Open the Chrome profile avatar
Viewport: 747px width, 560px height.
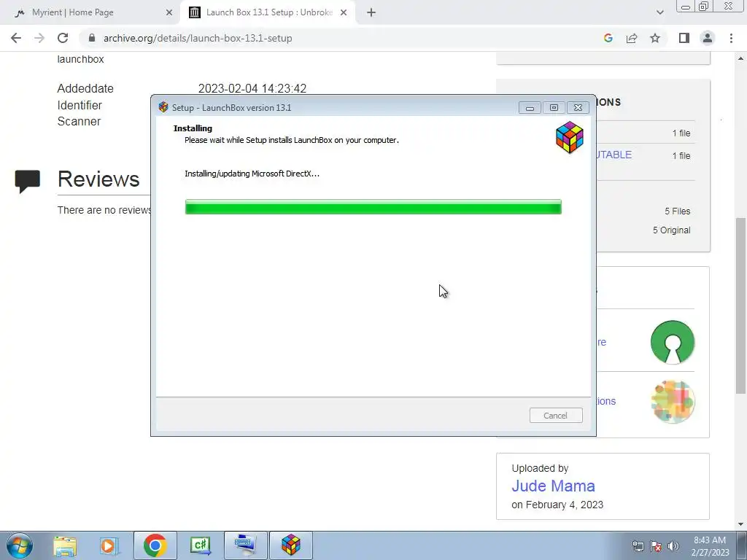pos(708,38)
